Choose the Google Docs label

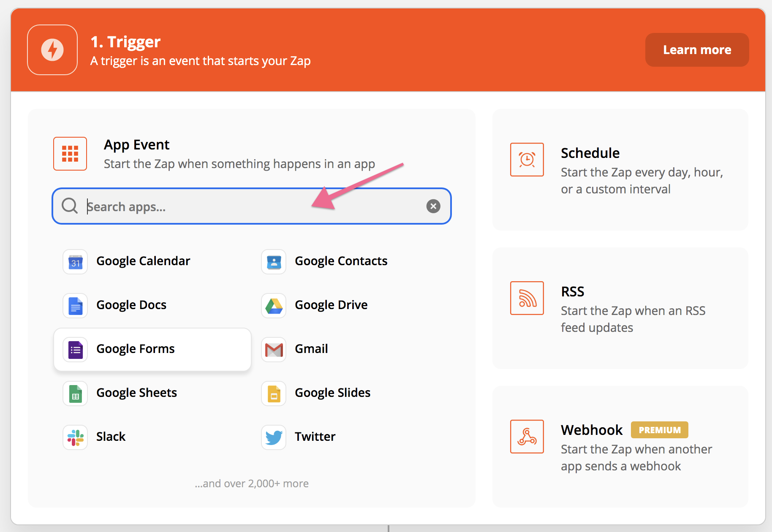[x=131, y=305]
